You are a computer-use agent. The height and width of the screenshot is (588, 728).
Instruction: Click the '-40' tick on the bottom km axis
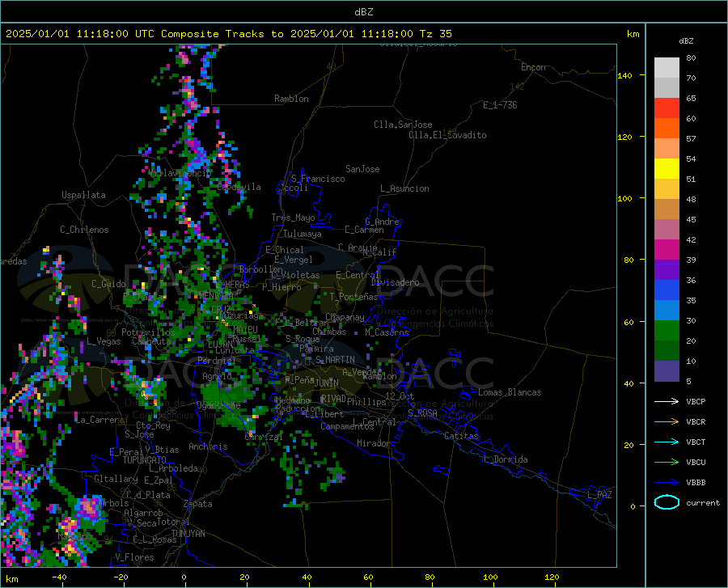coord(59,577)
